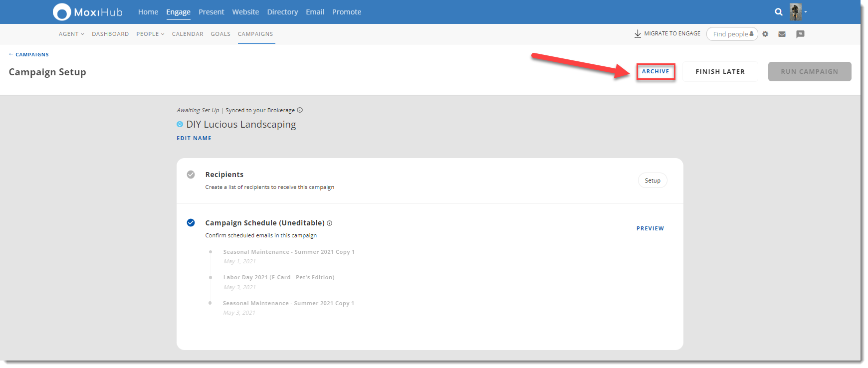Open the search magnifier in header

coord(778,12)
